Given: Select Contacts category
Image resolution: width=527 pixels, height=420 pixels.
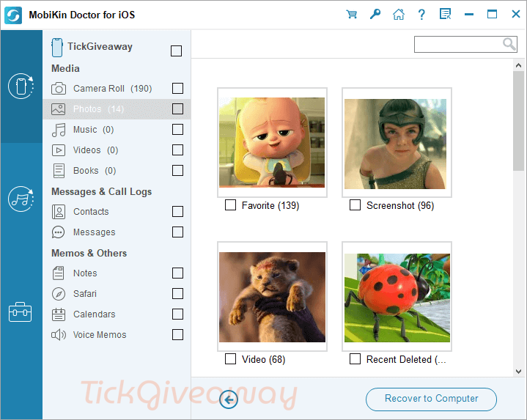Looking at the screenshot, I should [117, 212].
